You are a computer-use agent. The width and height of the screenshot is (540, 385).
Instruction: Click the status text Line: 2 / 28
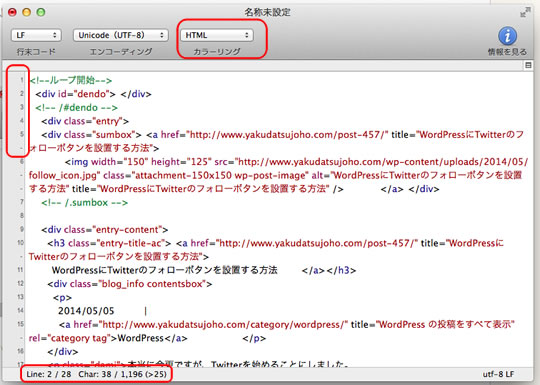tap(49, 374)
